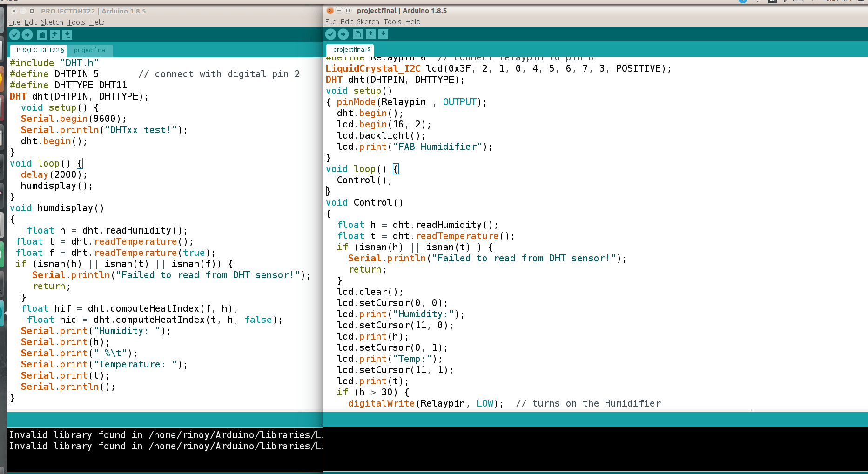This screenshot has width=868, height=474.
Task: Click 'void Control()' function declaration
Action: (364, 202)
